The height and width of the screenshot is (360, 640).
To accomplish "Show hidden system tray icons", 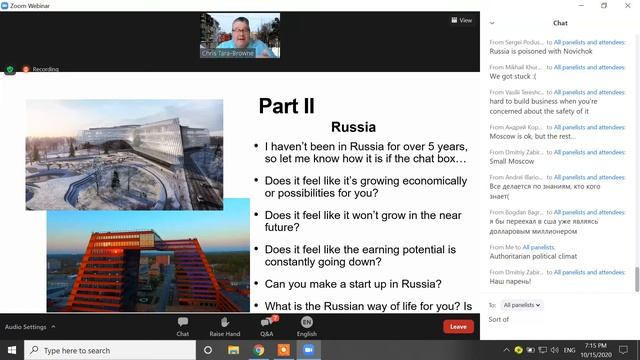I will pyautogui.click(x=506, y=350).
